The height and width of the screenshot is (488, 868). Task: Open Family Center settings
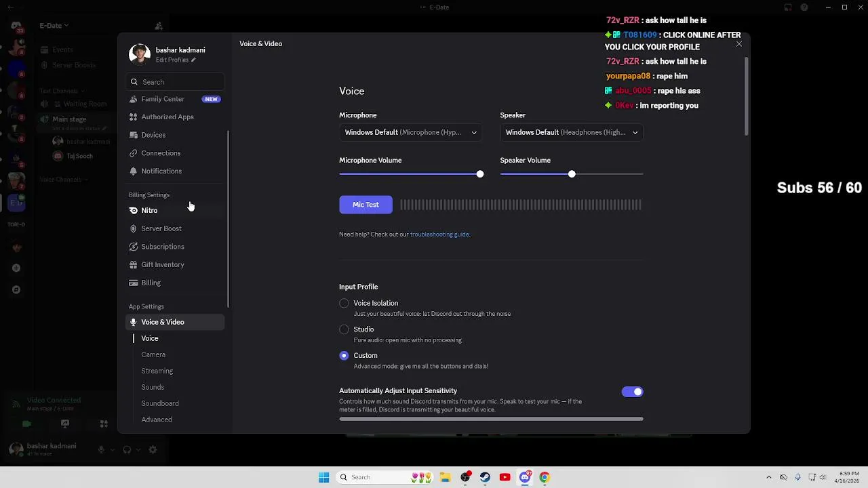pos(175,99)
